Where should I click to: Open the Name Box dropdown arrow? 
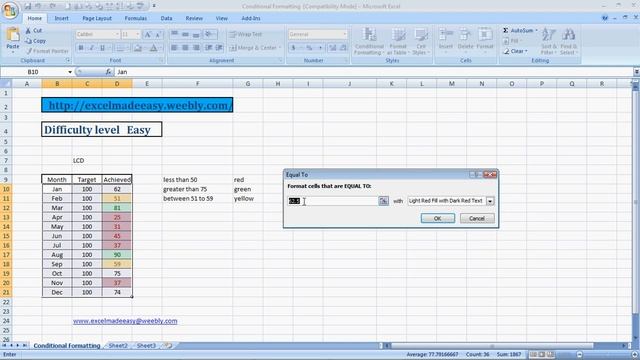(70, 72)
